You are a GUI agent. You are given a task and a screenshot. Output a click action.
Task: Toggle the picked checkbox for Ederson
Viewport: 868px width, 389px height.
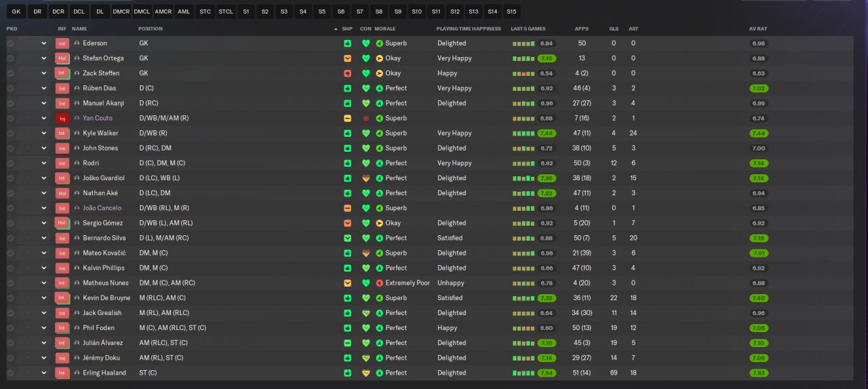[10, 43]
